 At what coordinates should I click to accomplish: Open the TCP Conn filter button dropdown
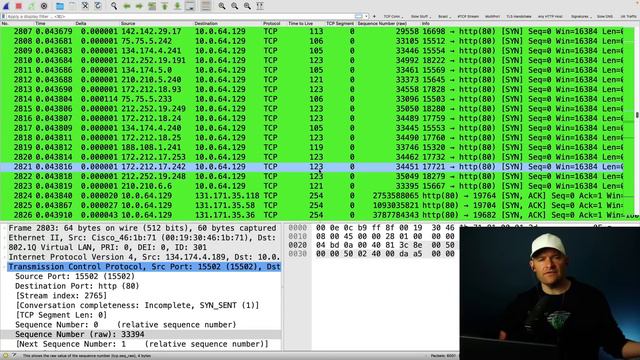[x=393, y=16]
